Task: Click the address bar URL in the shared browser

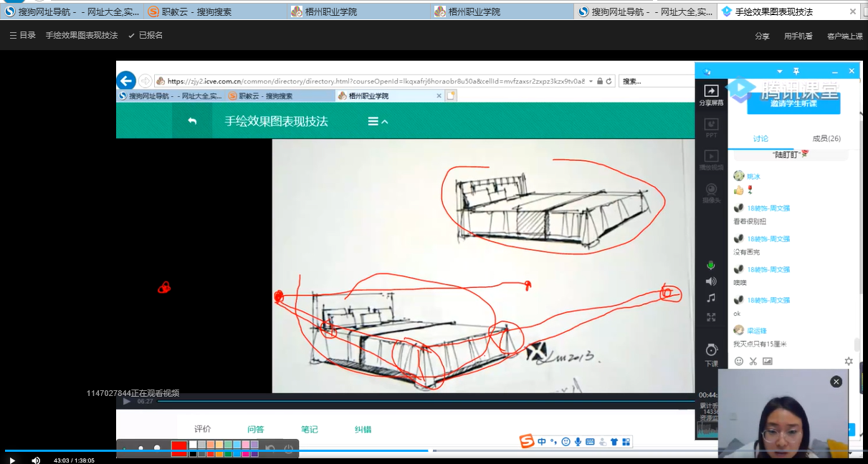Action: [x=376, y=82]
